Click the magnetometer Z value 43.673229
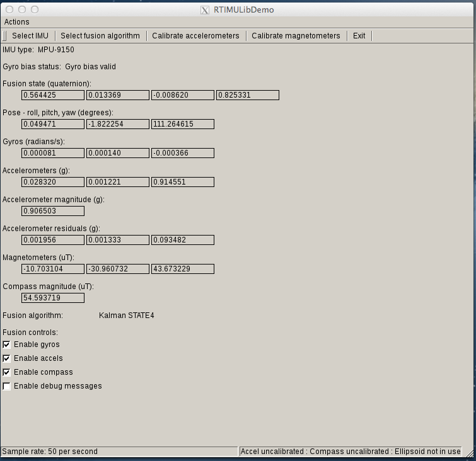The width and height of the screenshot is (476, 461). tap(183, 269)
